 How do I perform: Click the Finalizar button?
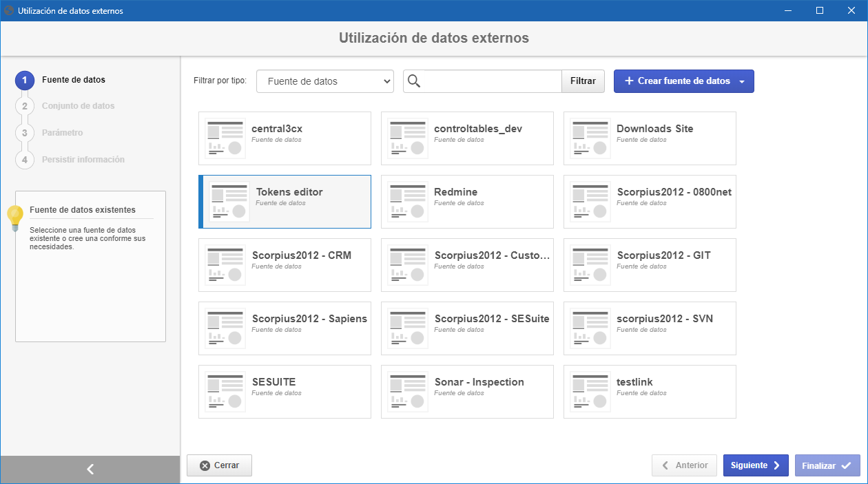(x=827, y=465)
